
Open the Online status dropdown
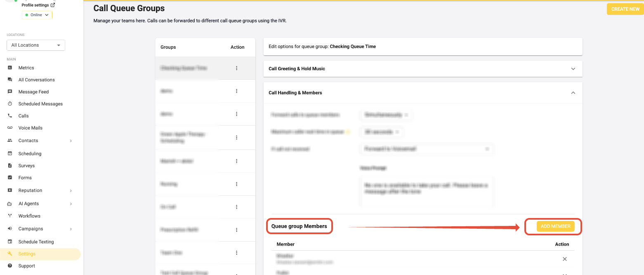(37, 15)
